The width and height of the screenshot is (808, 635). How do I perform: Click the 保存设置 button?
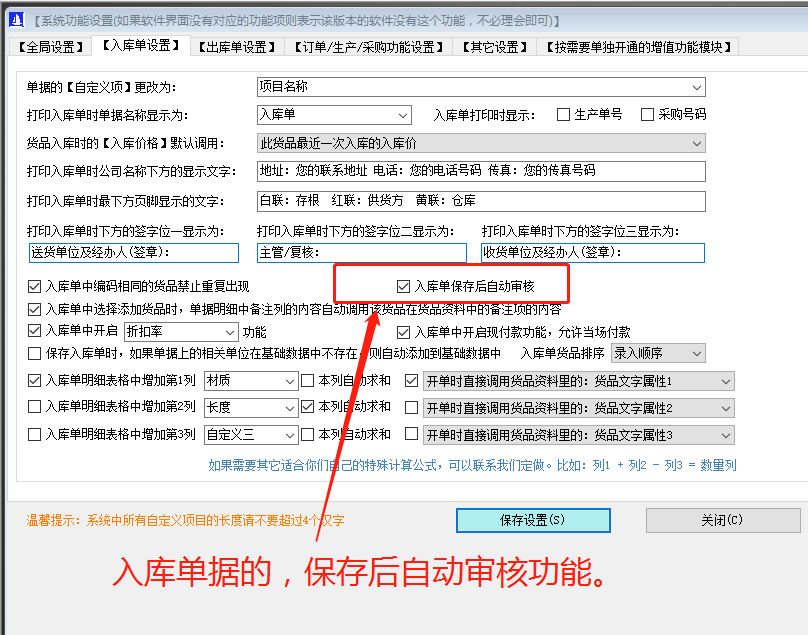[533, 520]
